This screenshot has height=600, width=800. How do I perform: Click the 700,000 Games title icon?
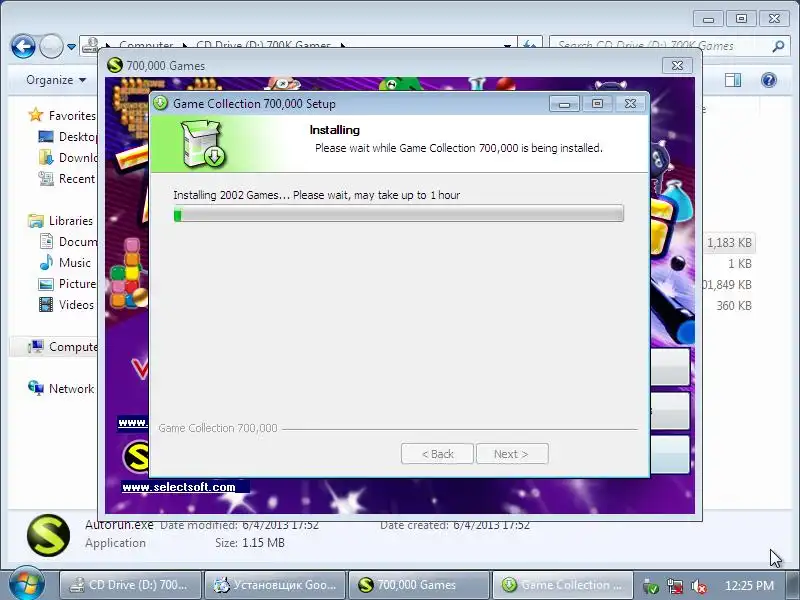(x=115, y=65)
